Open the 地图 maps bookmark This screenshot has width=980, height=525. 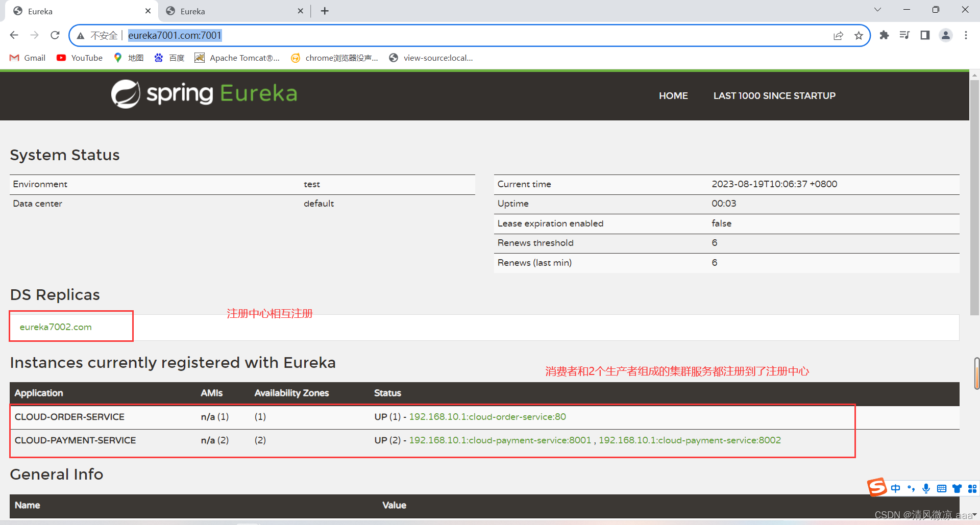click(x=129, y=58)
